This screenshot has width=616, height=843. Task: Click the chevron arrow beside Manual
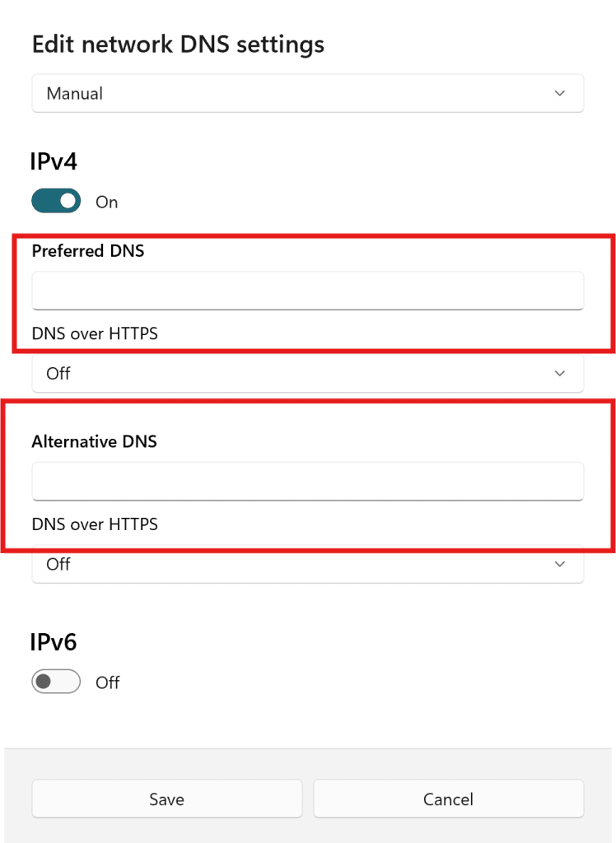[560, 94]
